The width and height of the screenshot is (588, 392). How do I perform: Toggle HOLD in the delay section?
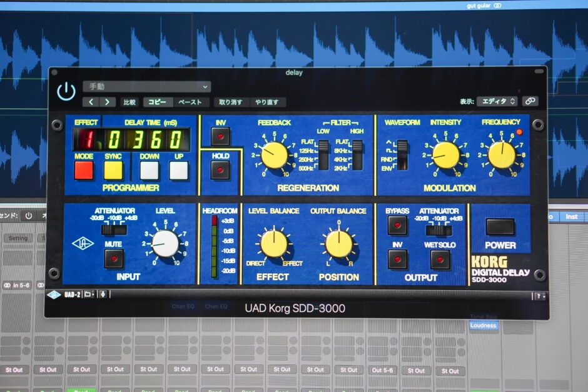[x=220, y=169]
